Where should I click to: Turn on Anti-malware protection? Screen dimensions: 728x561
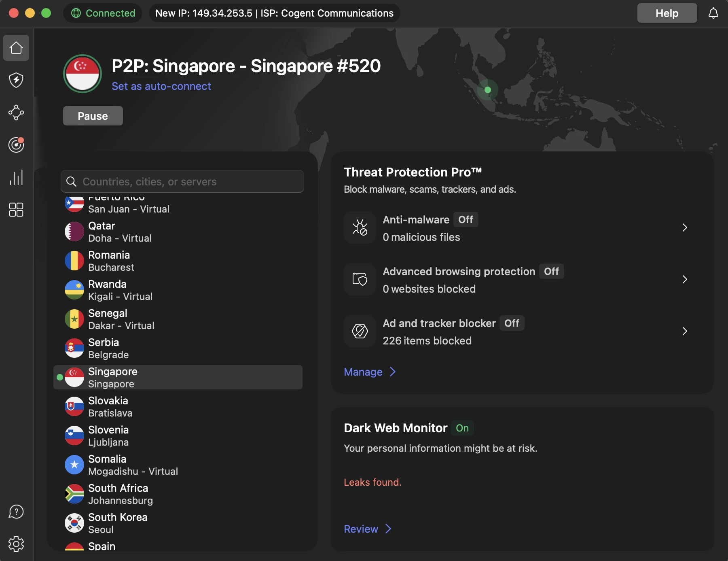coord(466,219)
